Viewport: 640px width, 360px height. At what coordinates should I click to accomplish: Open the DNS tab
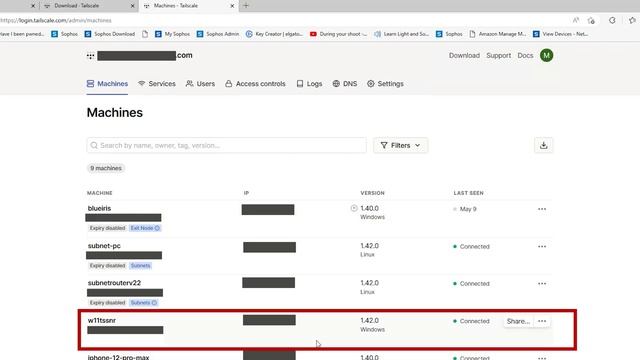[344, 84]
